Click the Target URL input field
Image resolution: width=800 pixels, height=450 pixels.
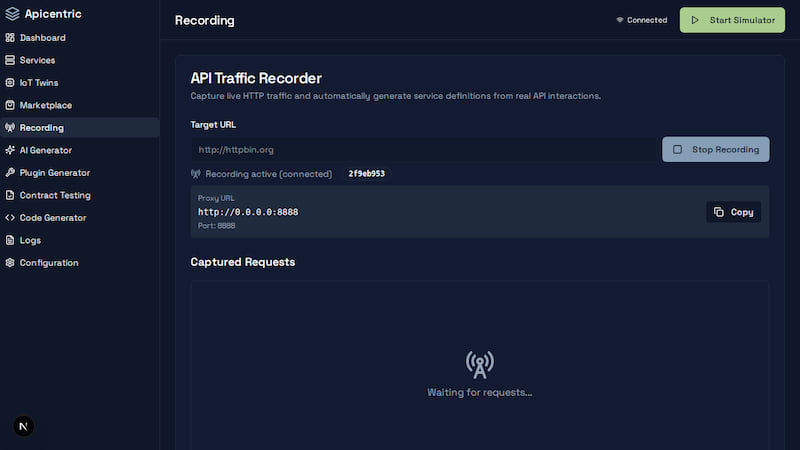coord(424,150)
